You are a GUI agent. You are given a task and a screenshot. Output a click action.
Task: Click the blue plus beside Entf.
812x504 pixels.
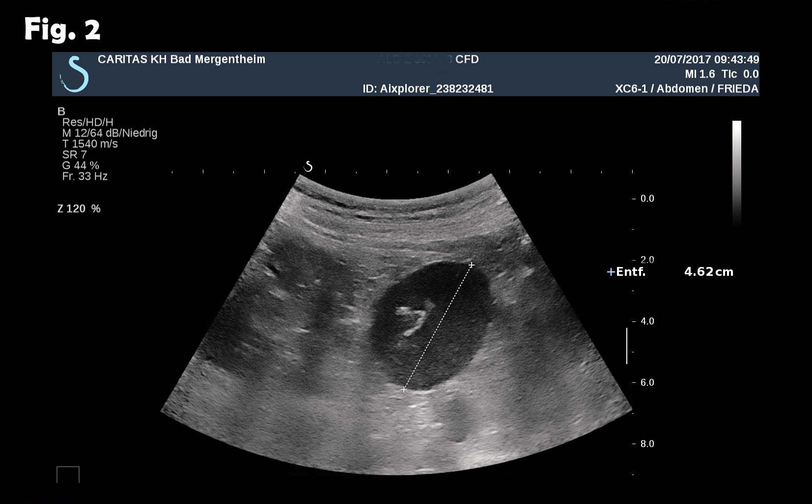pyautogui.click(x=611, y=272)
